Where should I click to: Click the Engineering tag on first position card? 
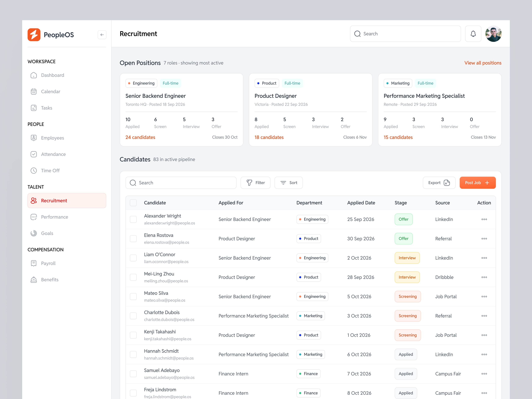coord(141,83)
